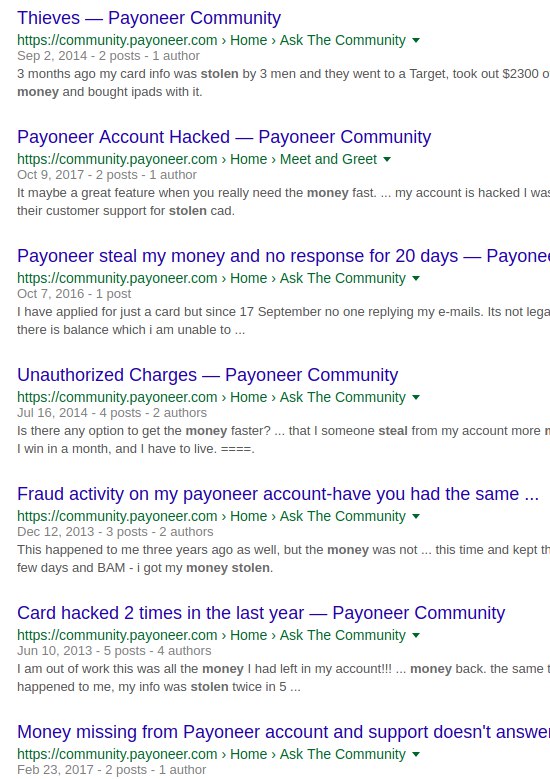
Task: Expand dropdown arrow beside Thieves result URL
Action: point(416,40)
